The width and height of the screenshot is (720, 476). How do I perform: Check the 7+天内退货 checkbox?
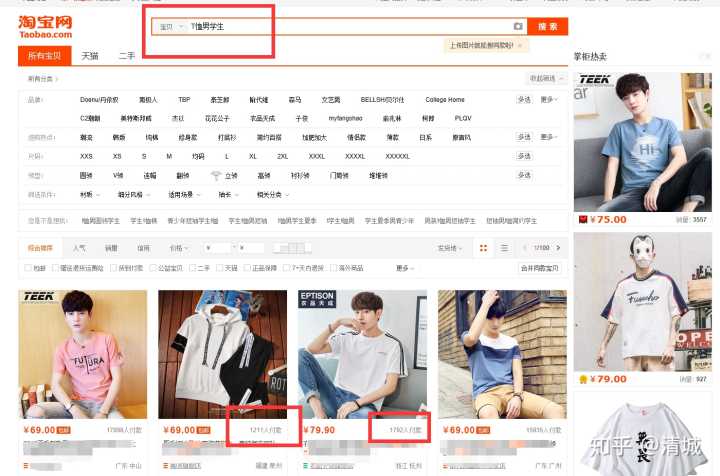pyautogui.click(x=287, y=268)
